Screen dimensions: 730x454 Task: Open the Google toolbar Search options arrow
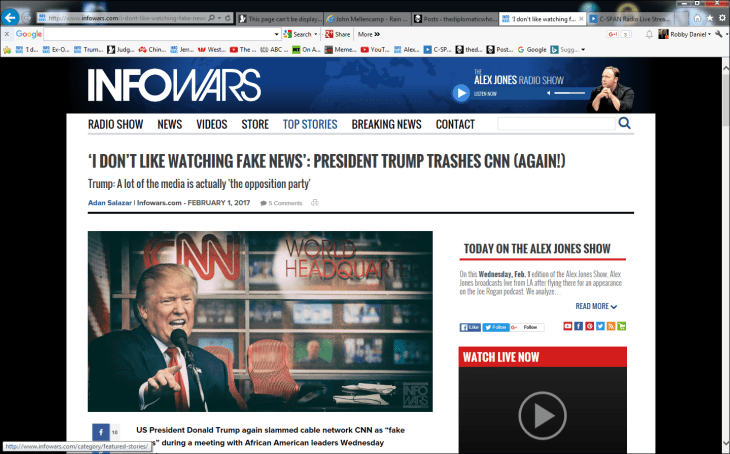click(x=316, y=34)
